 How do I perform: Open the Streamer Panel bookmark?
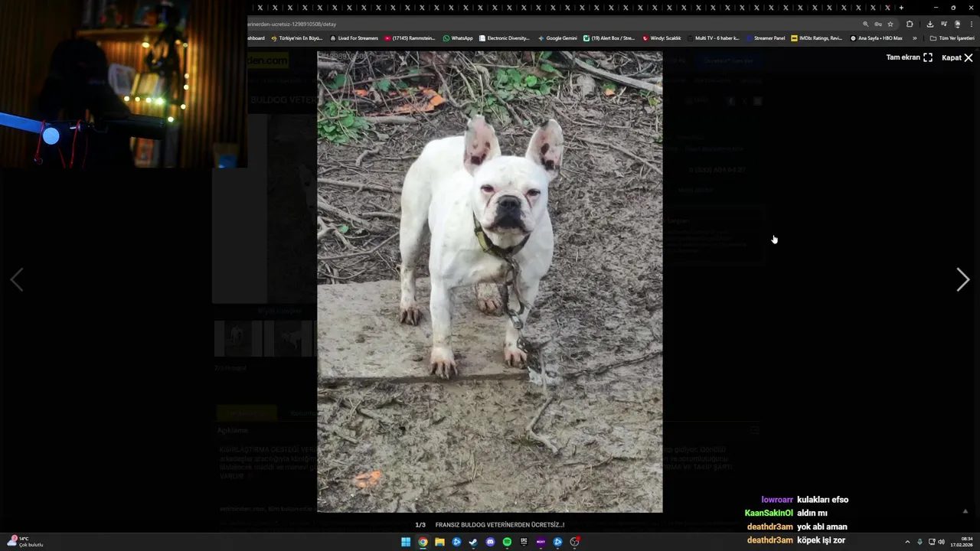pos(765,38)
